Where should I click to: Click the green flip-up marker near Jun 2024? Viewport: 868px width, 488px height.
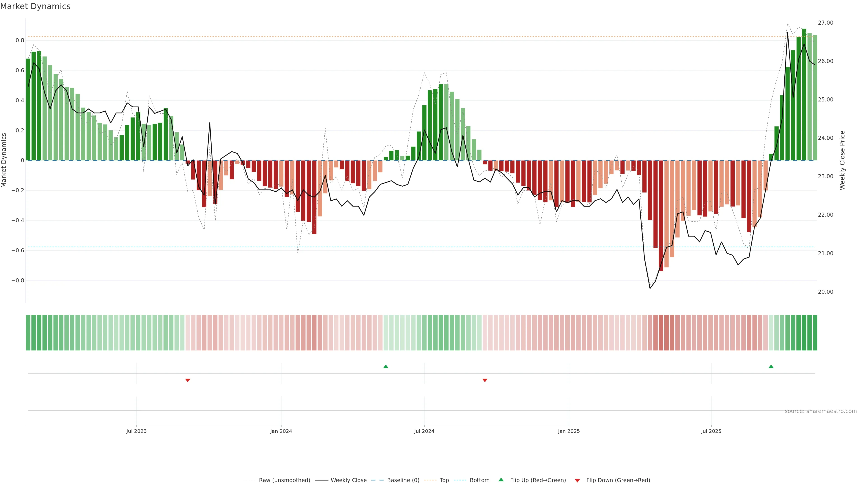click(386, 366)
